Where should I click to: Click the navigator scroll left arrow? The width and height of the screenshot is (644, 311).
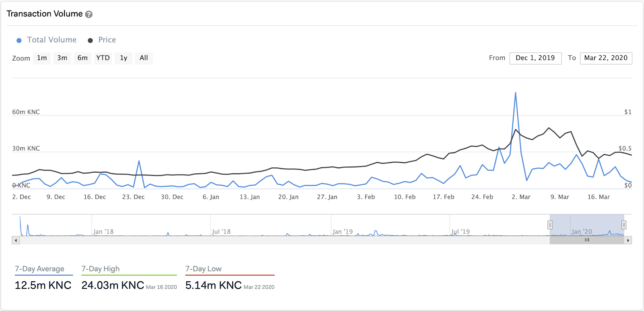[x=16, y=240]
